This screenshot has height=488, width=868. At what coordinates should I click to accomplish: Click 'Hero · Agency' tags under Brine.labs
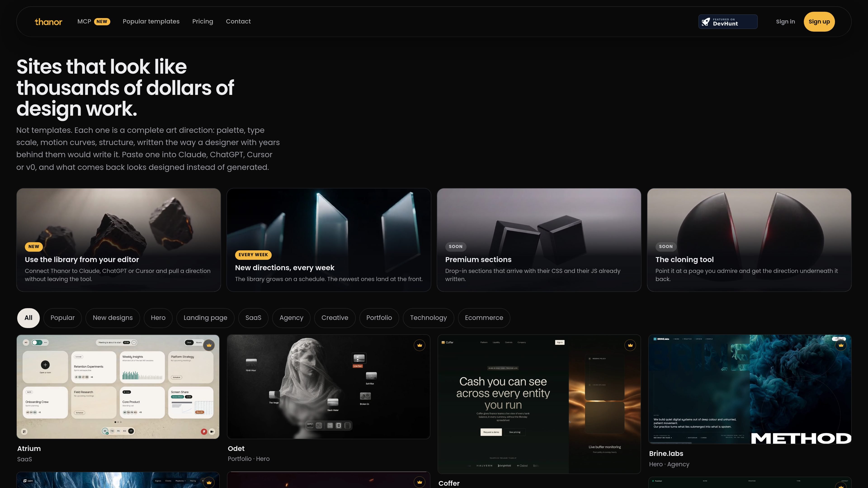pyautogui.click(x=669, y=465)
